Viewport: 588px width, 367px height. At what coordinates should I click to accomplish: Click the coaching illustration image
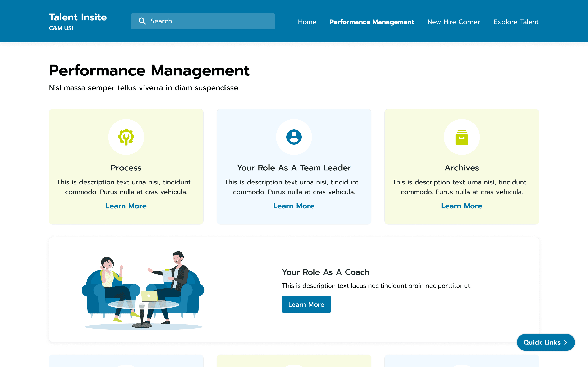coord(143,290)
